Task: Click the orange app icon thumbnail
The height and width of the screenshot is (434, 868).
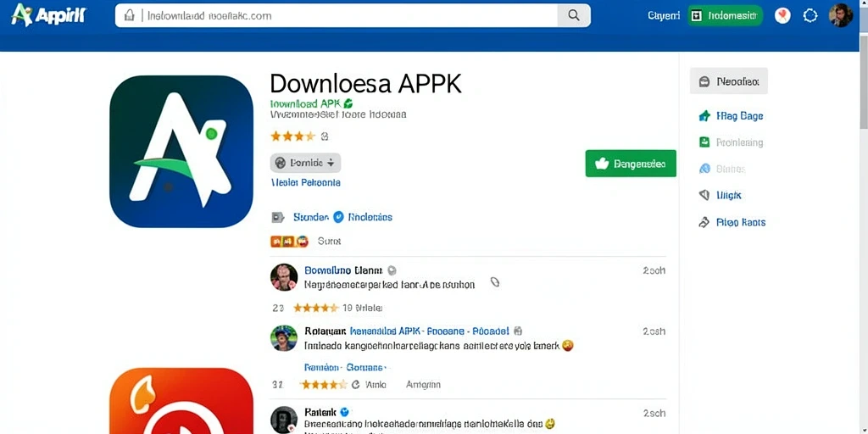Action: tap(181, 401)
